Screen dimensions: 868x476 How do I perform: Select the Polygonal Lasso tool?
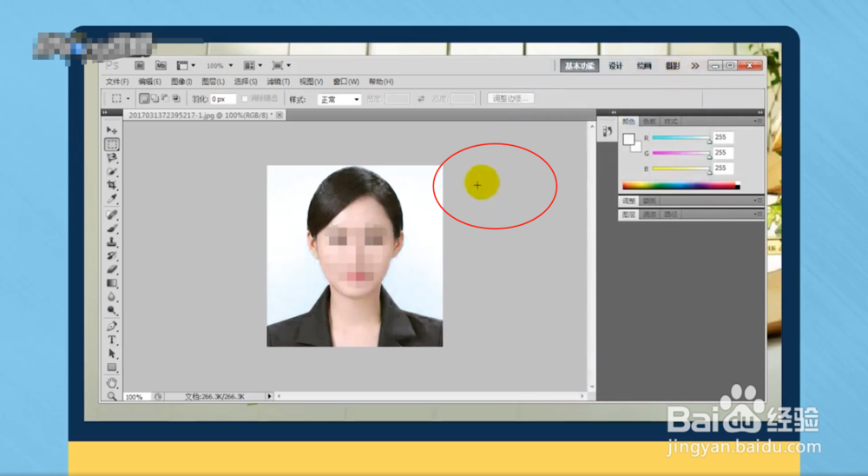(x=112, y=158)
